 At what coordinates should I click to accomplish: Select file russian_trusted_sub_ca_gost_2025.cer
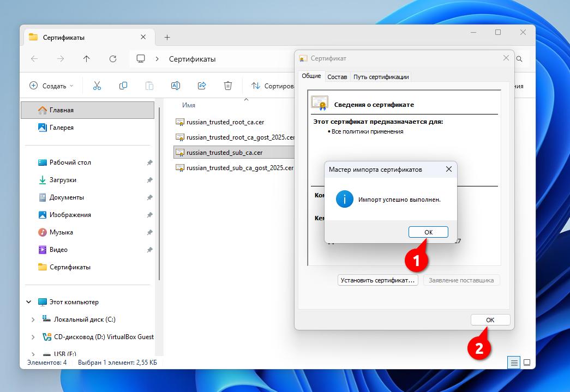pyautogui.click(x=235, y=168)
